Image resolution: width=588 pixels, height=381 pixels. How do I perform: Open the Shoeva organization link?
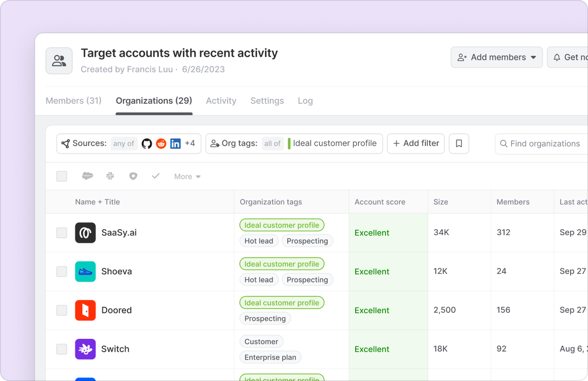tap(116, 271)
